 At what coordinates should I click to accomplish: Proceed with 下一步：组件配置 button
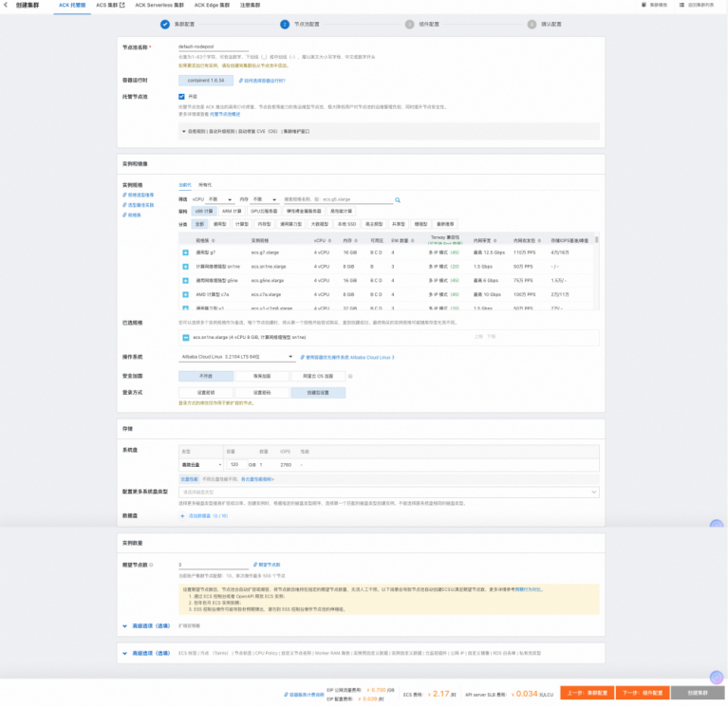643,693
